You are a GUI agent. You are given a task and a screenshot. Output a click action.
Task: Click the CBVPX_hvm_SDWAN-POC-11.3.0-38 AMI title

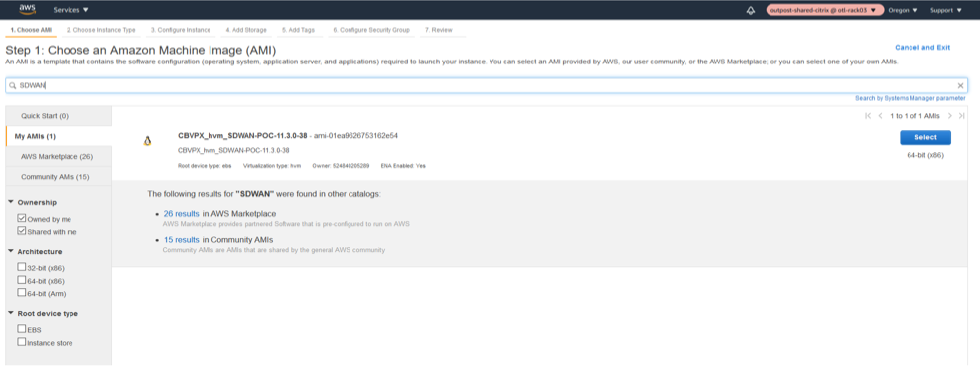[x=242, y=136]
